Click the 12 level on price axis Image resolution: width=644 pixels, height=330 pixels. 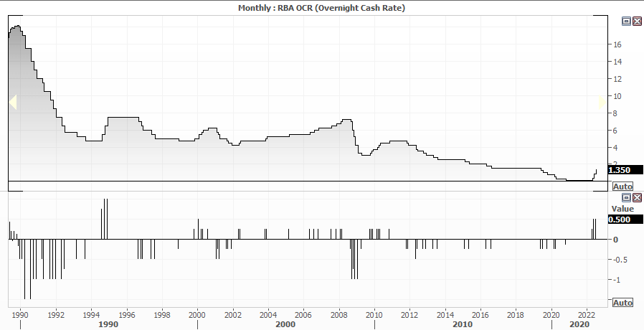[x=617, y=79]
